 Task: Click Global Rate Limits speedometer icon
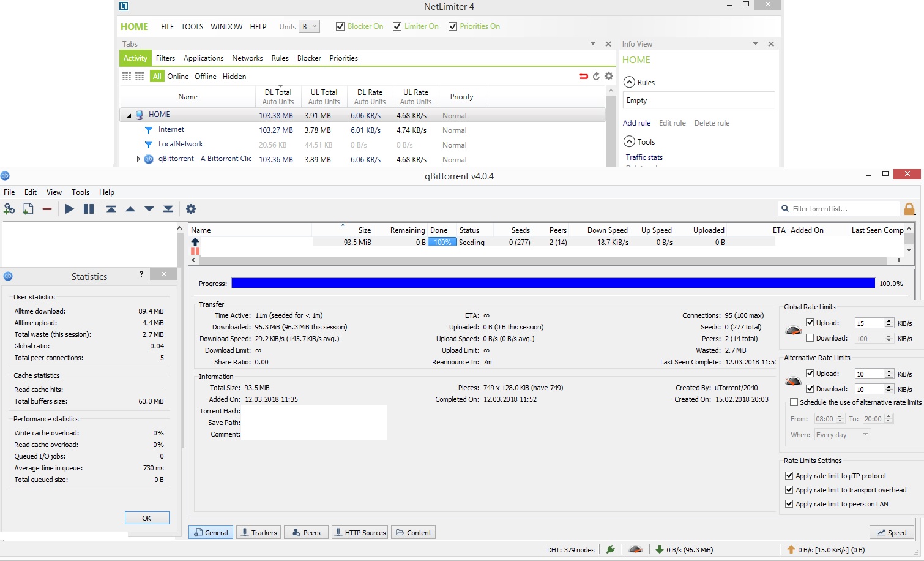tap(793, 331)
